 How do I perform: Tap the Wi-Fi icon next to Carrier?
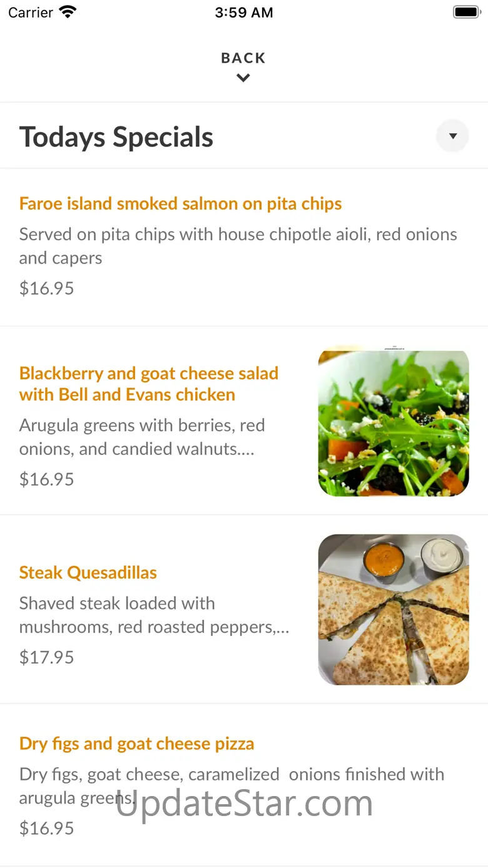(x=68, y=12)
